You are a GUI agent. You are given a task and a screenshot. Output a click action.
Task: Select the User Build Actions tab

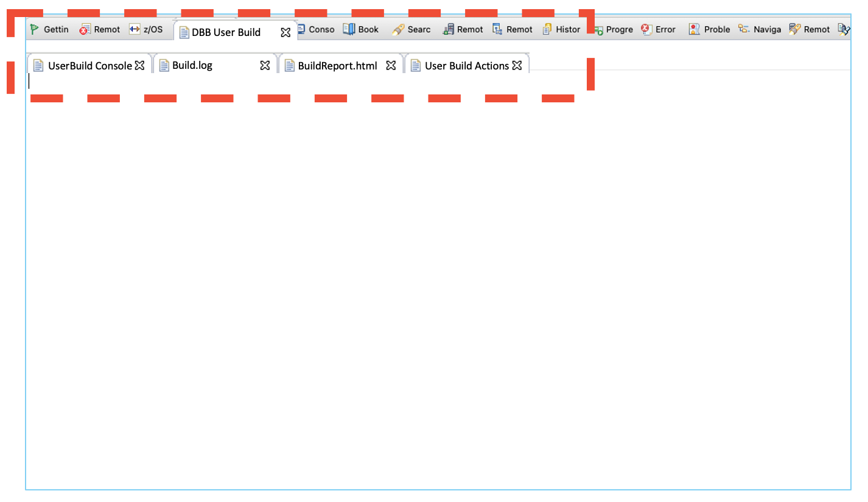coord(466,66)
